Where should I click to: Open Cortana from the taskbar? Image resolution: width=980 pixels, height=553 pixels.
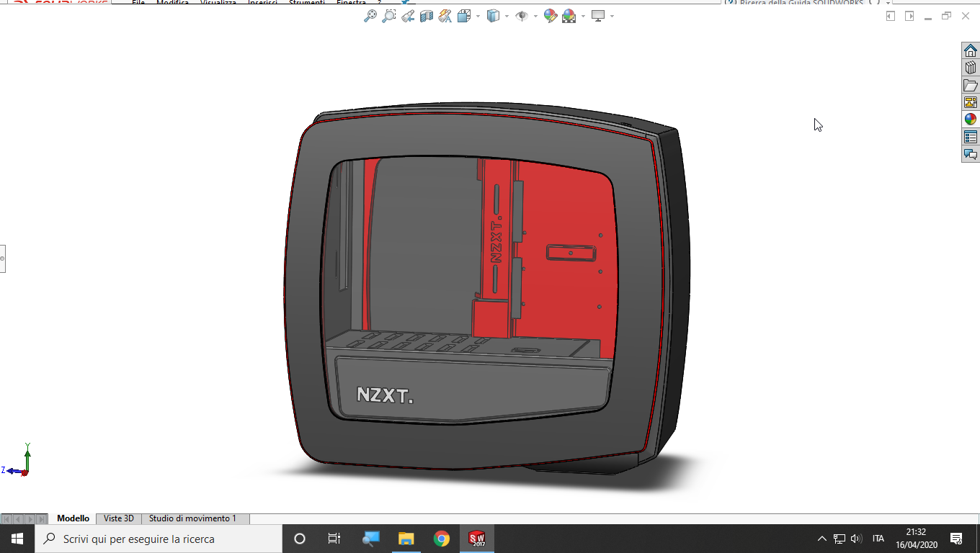pos(300,539)
